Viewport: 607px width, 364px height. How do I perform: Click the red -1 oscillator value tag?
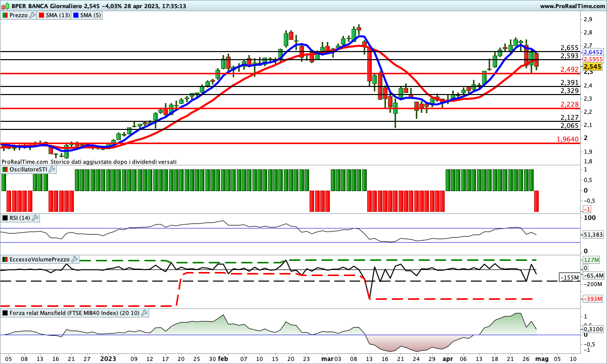(x=587, y=209)
